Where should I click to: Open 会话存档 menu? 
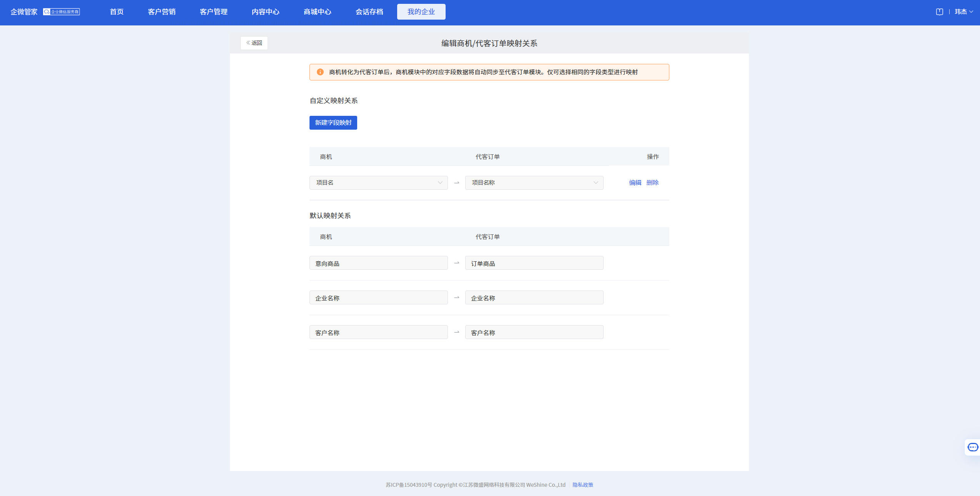pyautogui.click(x=369, y=12)
